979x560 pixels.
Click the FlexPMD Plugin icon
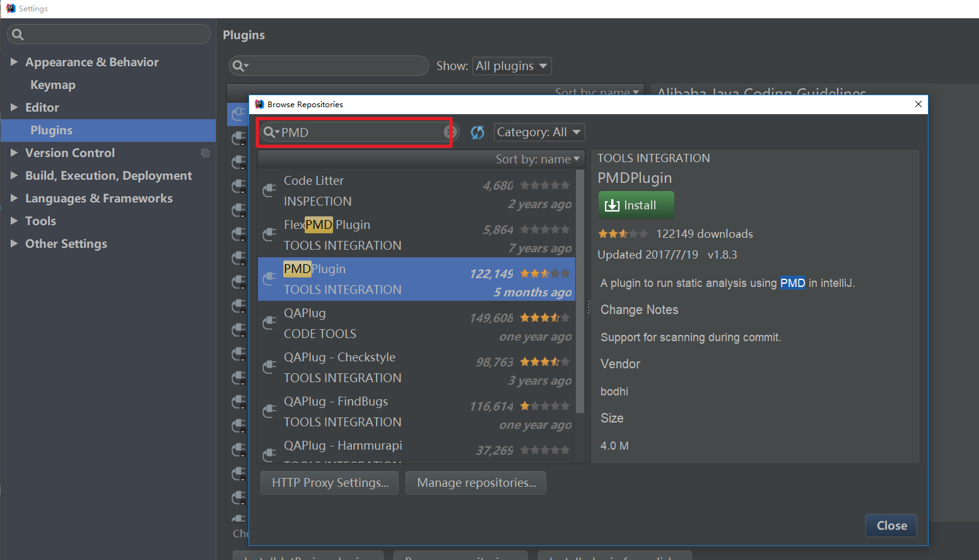click(269, 234)
